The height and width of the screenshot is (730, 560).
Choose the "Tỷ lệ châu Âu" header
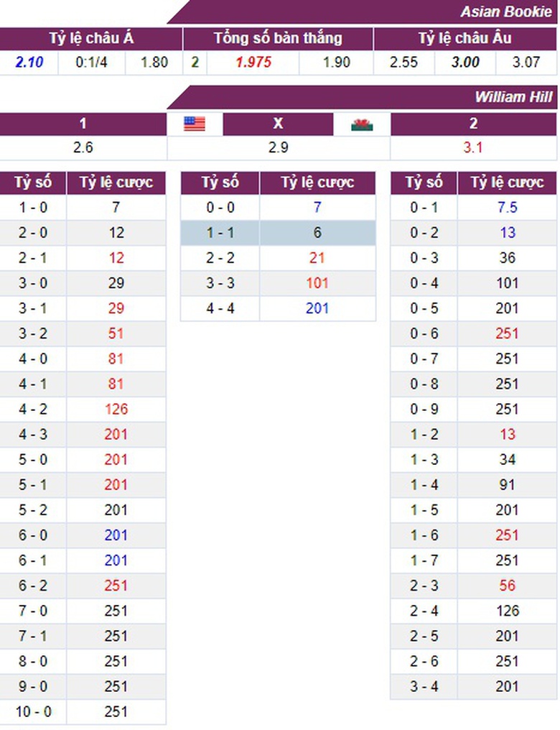(465, 39)
